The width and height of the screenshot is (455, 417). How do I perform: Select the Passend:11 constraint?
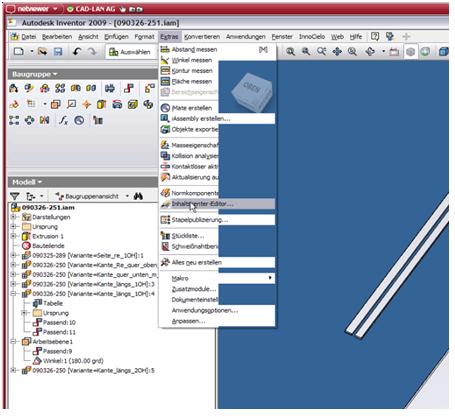pos(59,332)
